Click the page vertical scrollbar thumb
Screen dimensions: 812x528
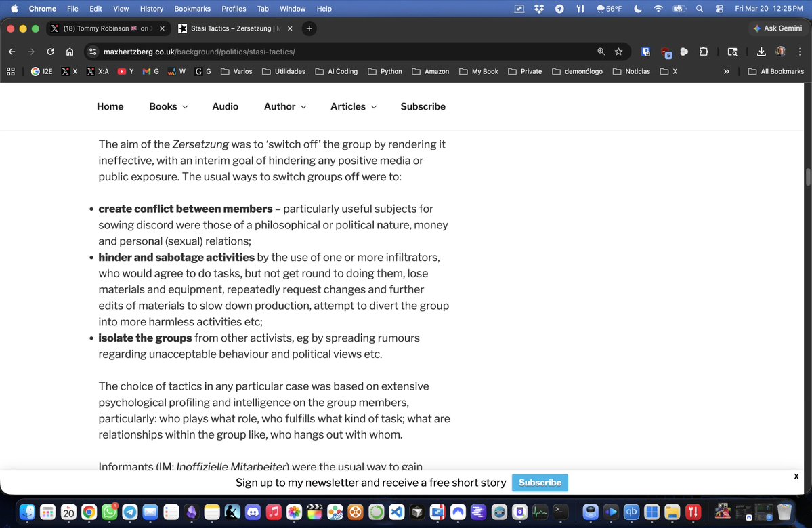808,177
